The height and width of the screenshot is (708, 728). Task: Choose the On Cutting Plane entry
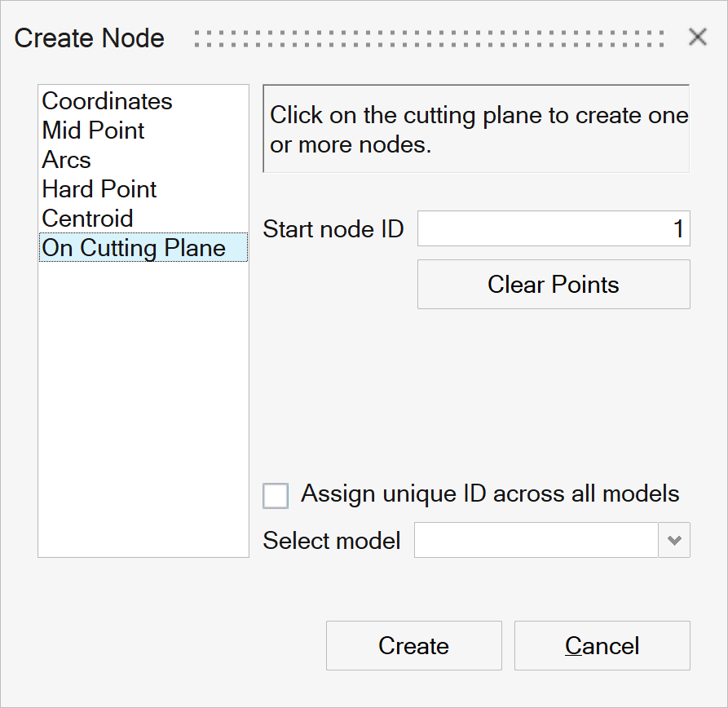click(134, 248)
